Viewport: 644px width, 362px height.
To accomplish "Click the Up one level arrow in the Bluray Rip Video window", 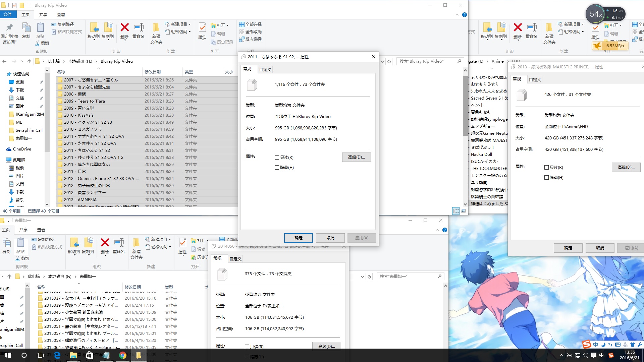I will (29, 61).
